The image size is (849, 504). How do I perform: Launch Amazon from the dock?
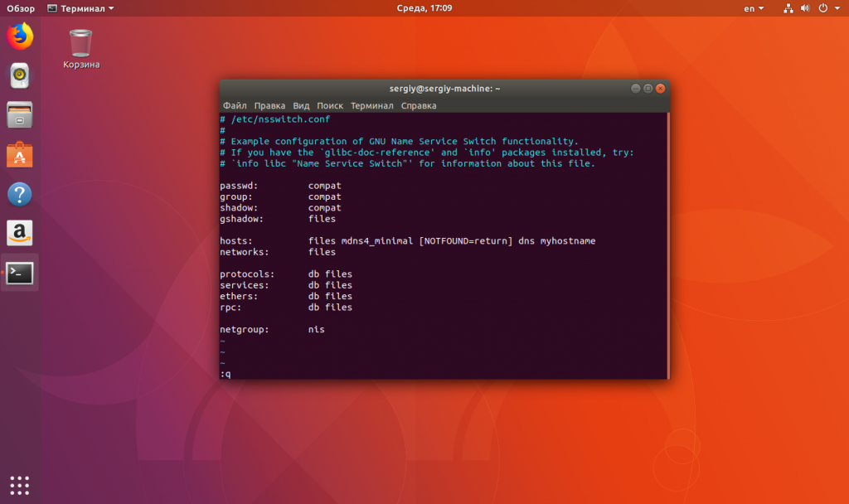[20, 233]
